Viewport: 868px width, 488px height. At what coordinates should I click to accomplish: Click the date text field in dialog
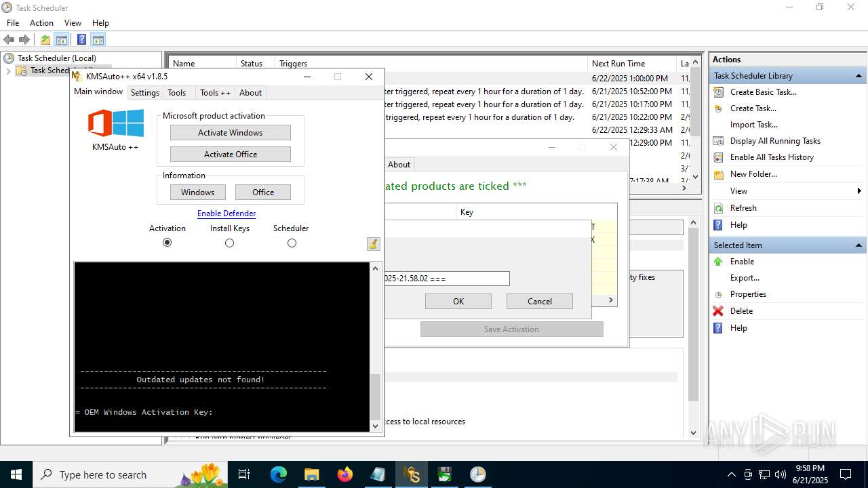point(447,279)
